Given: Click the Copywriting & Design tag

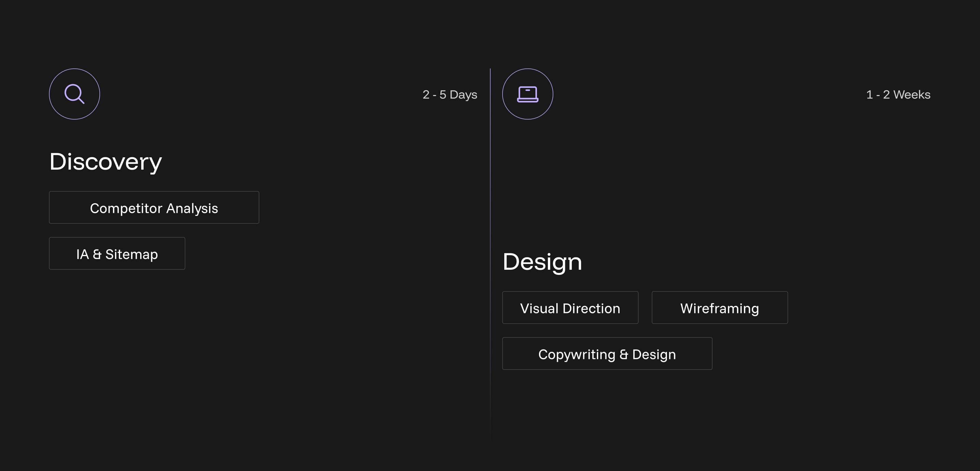Looking at the screenshot, I should tap(607, 354).
